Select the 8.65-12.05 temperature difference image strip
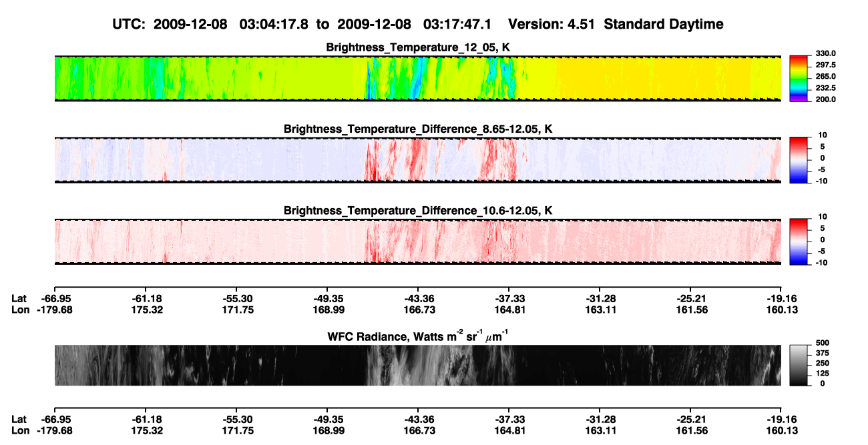The height and width of the screenshot is (445, 868). (x=417, y=160)
